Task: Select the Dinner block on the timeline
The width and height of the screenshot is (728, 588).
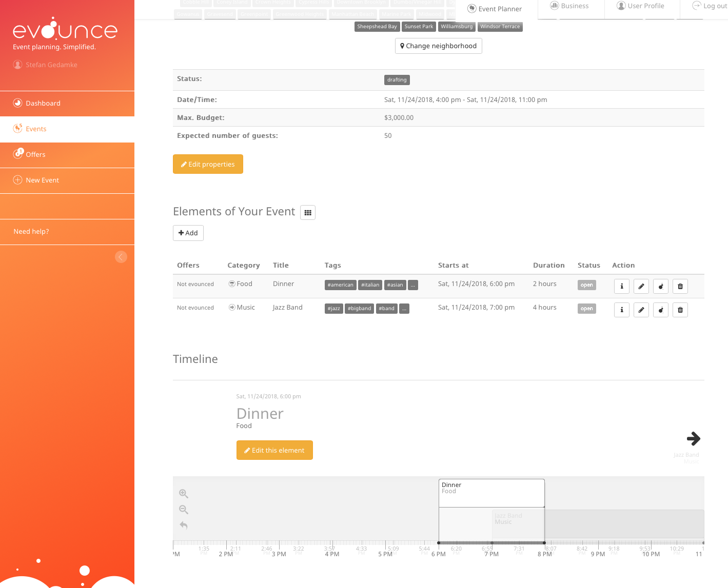Action: tap(491, 493)
